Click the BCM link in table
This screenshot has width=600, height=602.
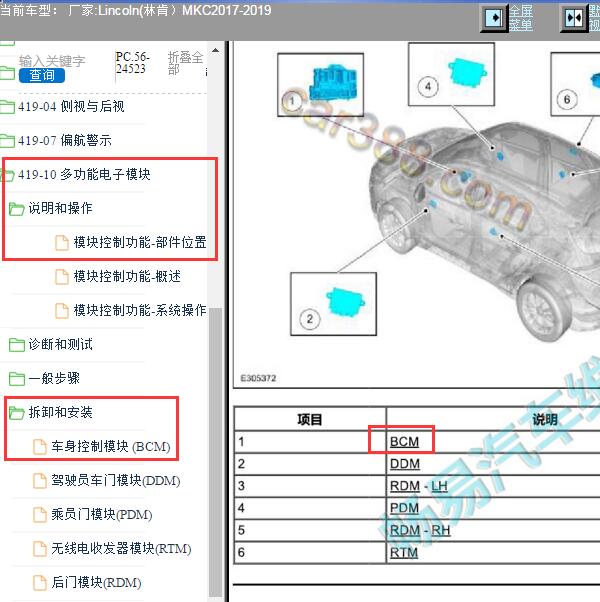404,442
